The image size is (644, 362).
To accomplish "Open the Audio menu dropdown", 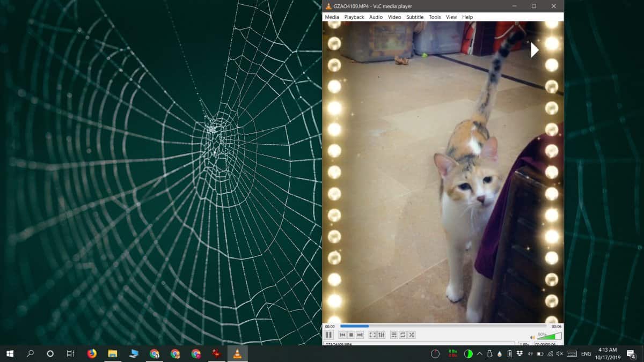I will coord(376,17).
